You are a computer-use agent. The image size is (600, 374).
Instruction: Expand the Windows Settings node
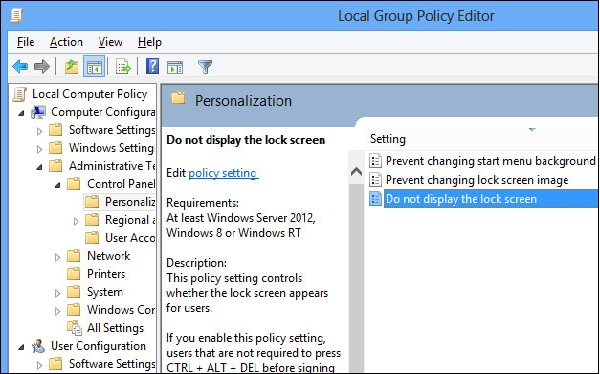pyautogui.click(x=39, y=149)
